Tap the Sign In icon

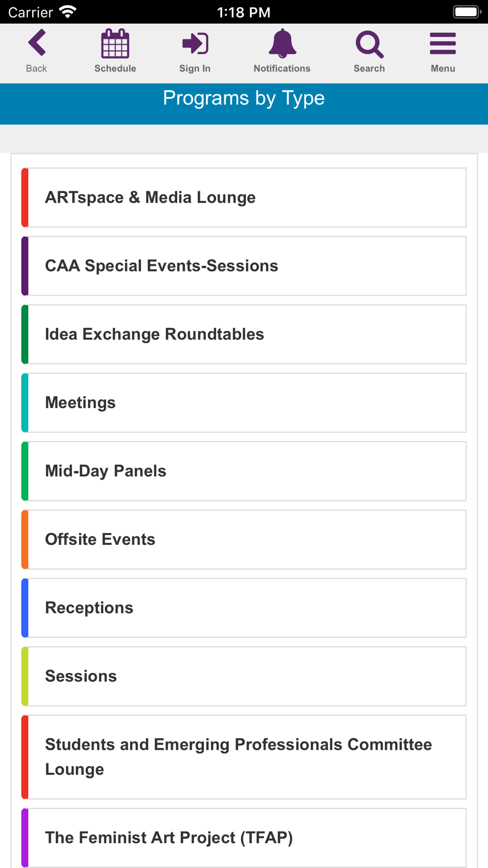pyautogui.click(x=195, y=43)
